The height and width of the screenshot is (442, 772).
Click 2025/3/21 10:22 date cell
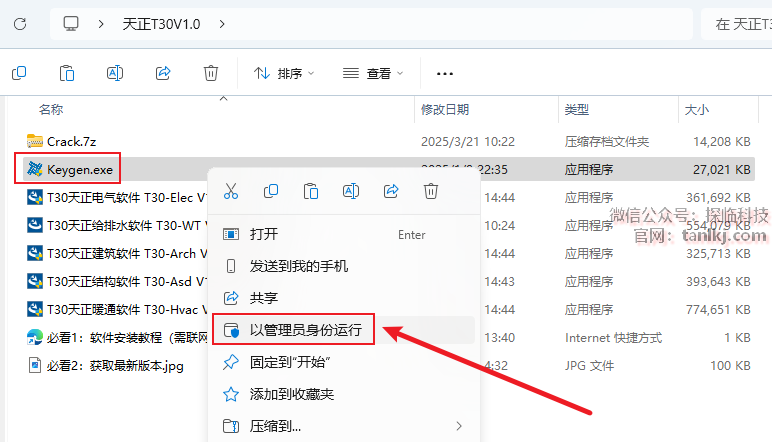(468, 142)
